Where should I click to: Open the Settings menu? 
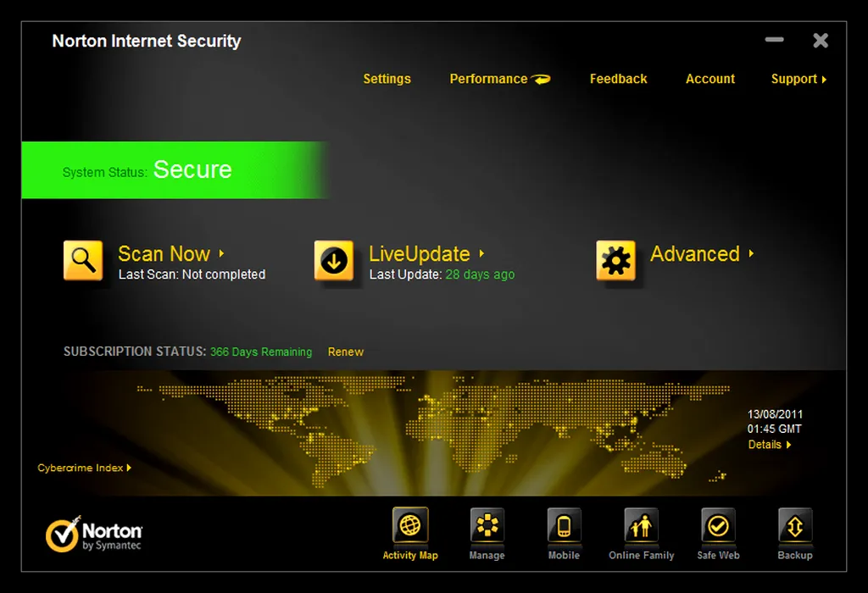(x=387, y=79)
